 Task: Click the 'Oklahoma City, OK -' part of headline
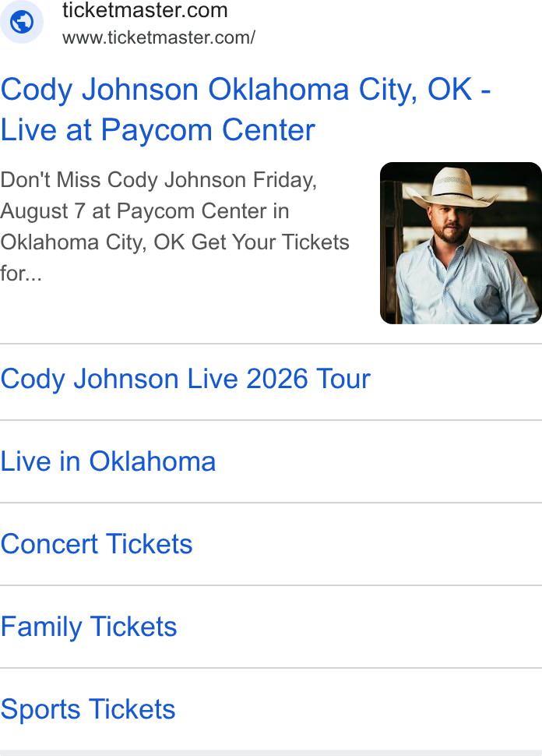[350, 90]
